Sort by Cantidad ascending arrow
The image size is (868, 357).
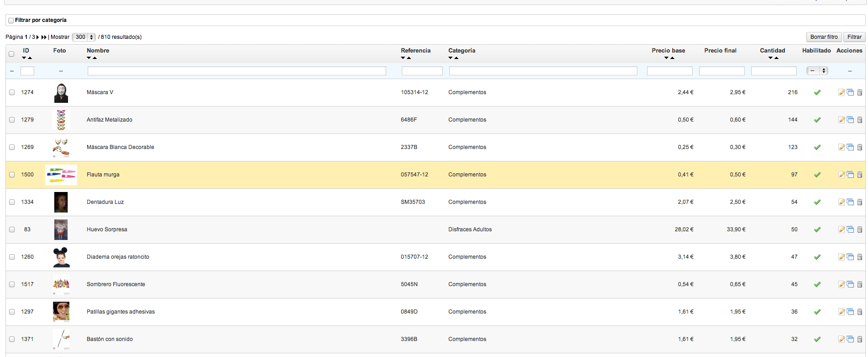tap(776, 58)
